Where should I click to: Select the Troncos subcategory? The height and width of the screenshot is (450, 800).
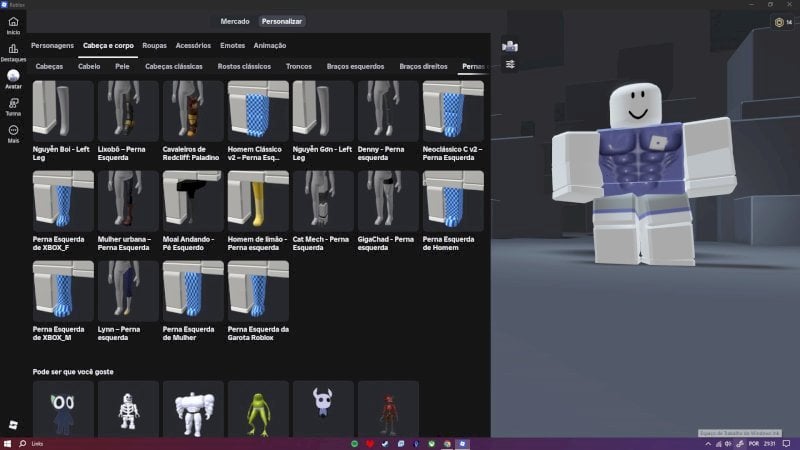tap(298, 66)
